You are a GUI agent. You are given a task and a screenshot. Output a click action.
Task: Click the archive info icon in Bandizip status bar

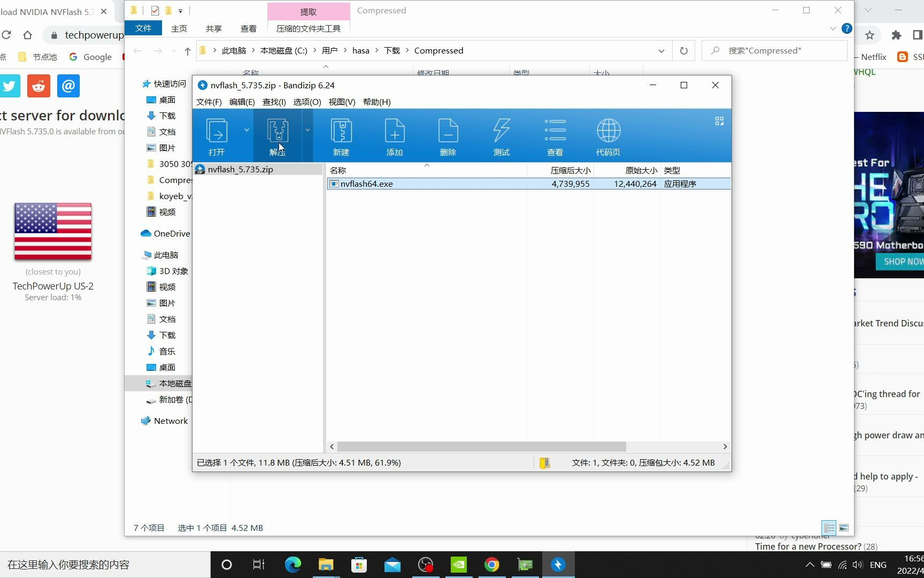(544, 463)
